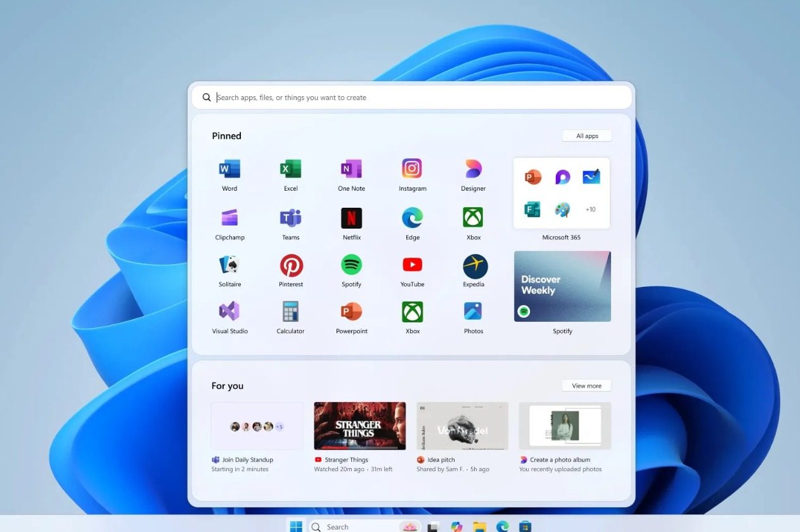Click the Windows Start button in taskbar
Image resolution: width=800 pixels, height=532 pixels.
pyautogui.click(x=296, y=526)
